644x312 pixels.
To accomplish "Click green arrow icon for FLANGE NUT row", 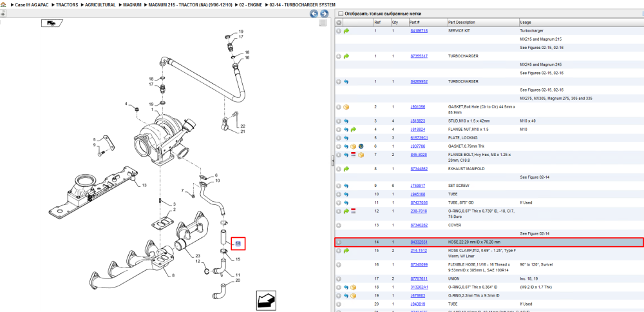I will [x=353, y=130].
